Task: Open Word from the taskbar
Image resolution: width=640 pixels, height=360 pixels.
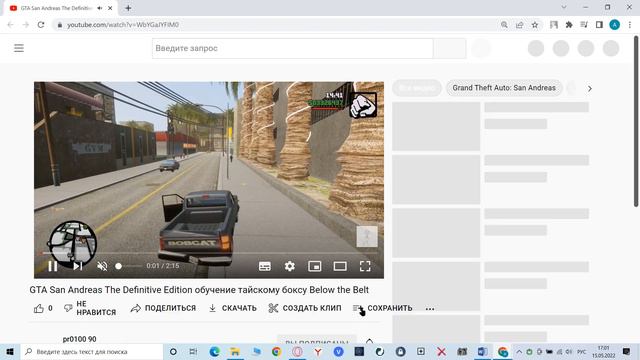Action: [x=482, y=351]
